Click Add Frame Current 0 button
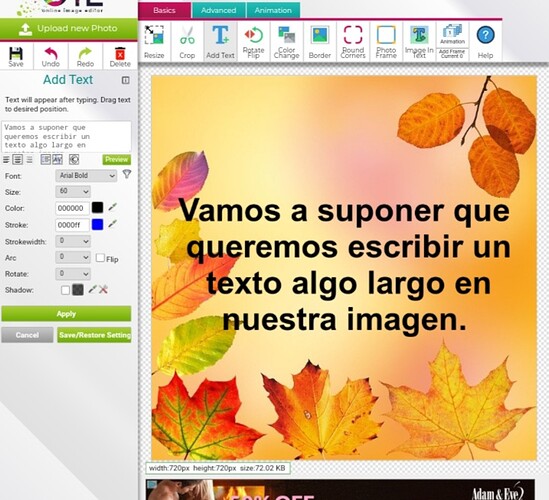 pos(452,54)
